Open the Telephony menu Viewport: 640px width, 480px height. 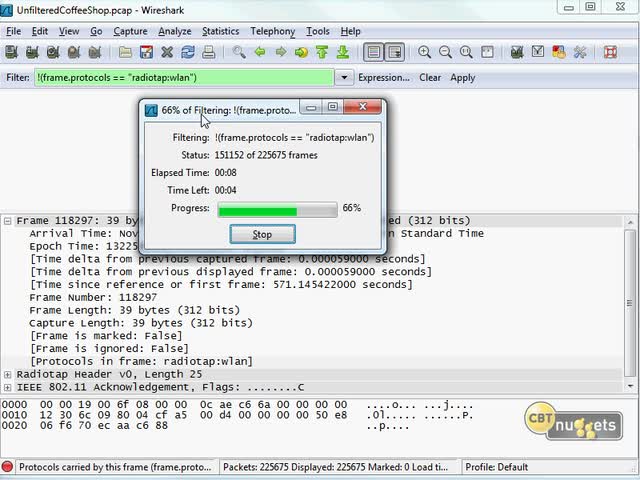[x=273, y=31]
